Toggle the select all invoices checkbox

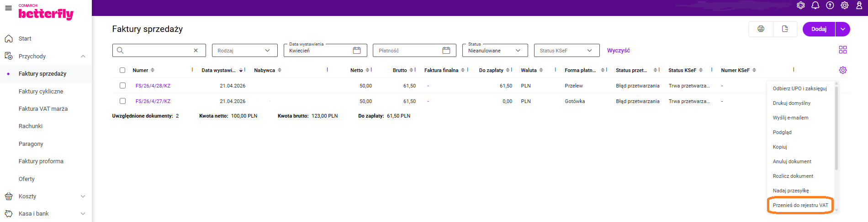tap(122, 70)
